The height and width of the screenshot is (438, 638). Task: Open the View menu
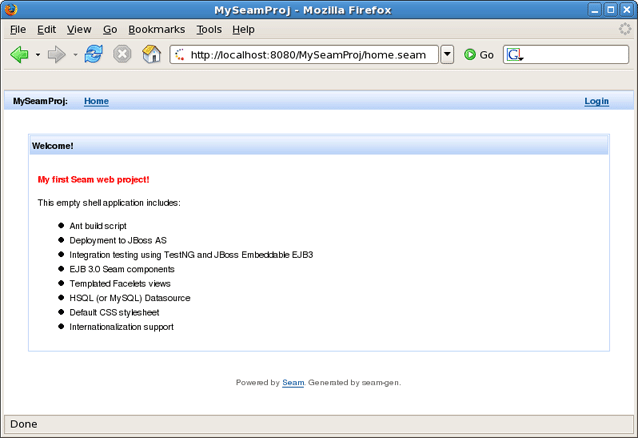point(79,30)
